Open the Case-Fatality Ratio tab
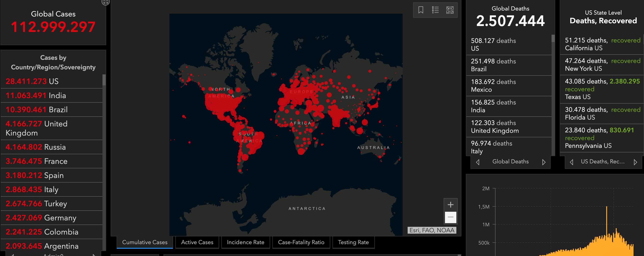This screenshot has width=644, height=256. pyautogui.click(x=301, y=242)
